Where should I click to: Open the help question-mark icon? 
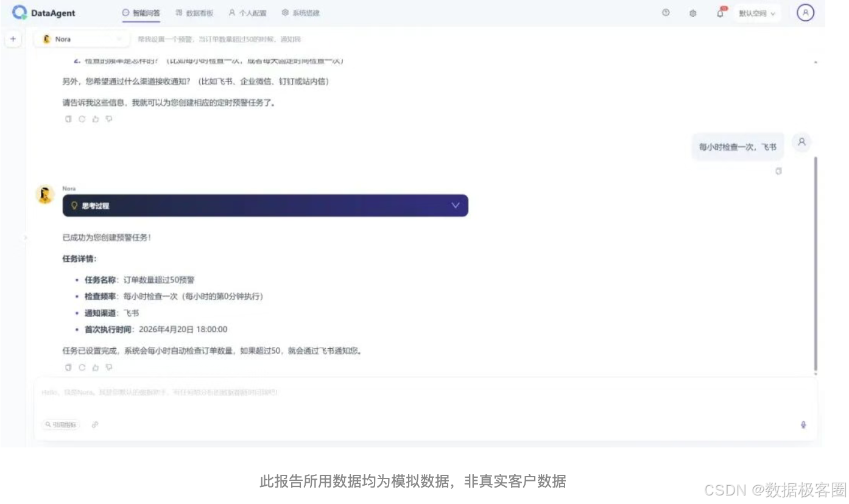click(666, 13)
